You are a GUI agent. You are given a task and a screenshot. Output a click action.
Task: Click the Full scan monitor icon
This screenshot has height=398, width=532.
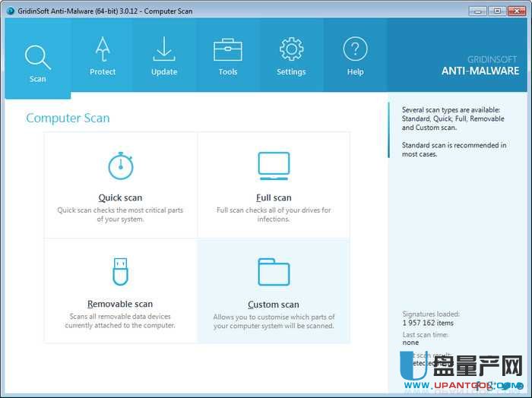coord(274,165)
